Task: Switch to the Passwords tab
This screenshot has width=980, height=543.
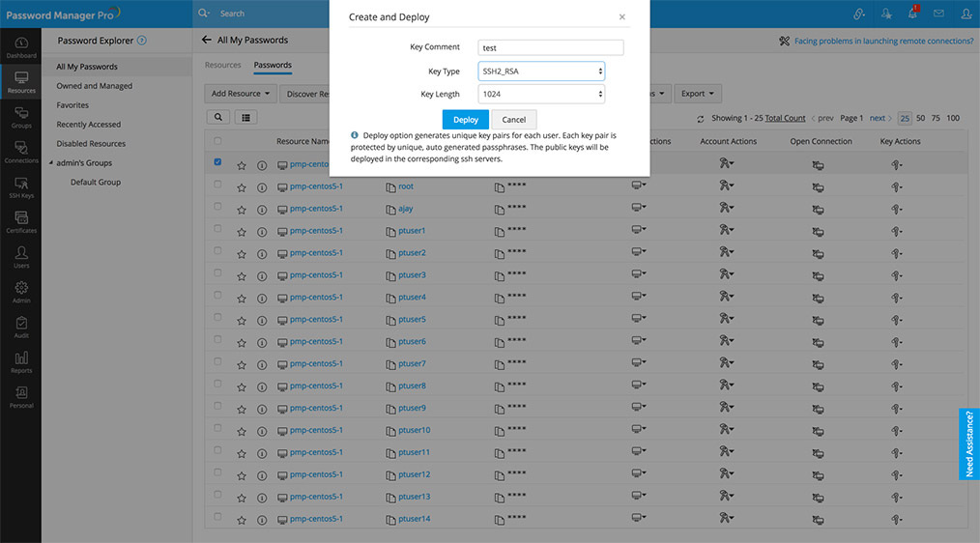Action: click(x=273, y=65)
